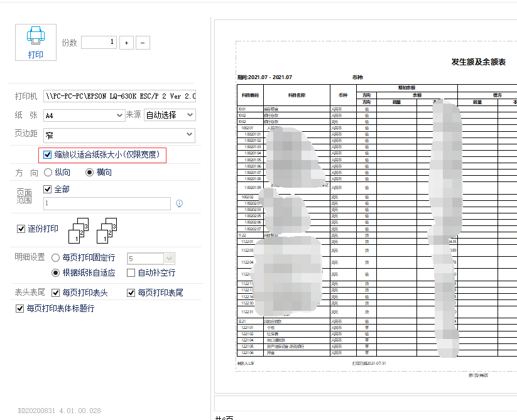Click the 期初余额 header in the preview table
The height and width of the screenshot is (420, 517).
pos(406,88)
